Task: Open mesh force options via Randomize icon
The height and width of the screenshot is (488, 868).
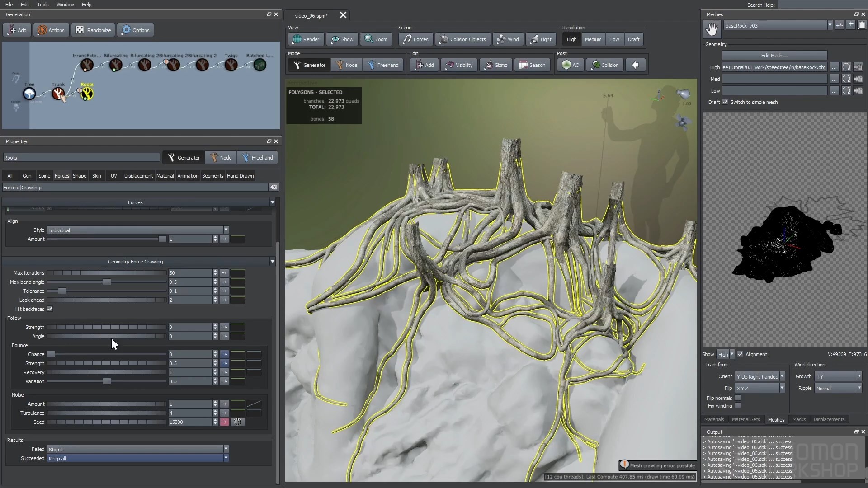Action: pyautogui.click(x=93, y=30)
